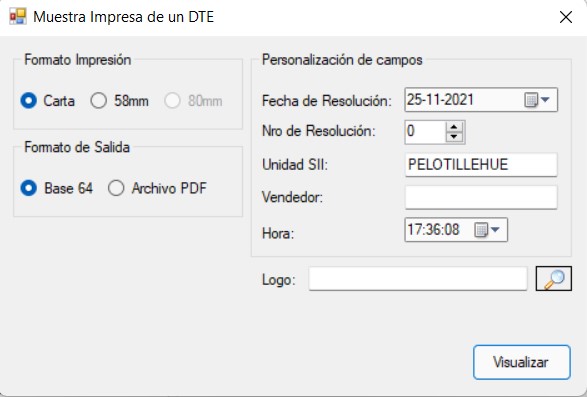The width and height of the screenshot is (587, 397).
Task: Choose the 58mm print format
Action: click(119, 101)
